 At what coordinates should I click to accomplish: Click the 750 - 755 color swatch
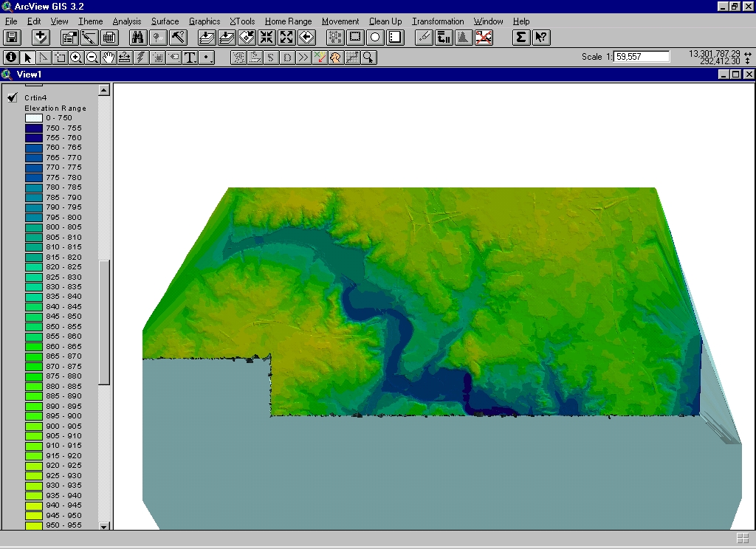point(34,128)
